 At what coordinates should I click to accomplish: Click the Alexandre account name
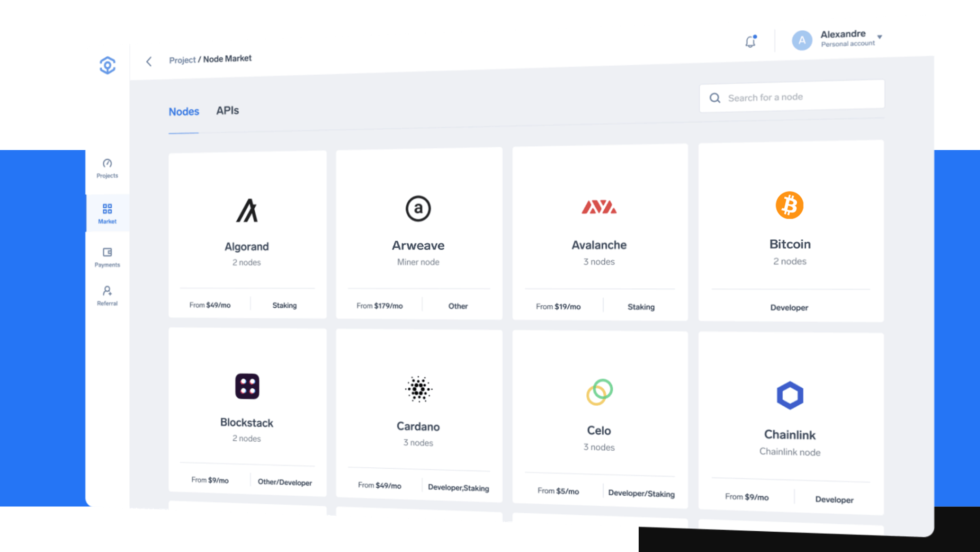pos(843,34)
